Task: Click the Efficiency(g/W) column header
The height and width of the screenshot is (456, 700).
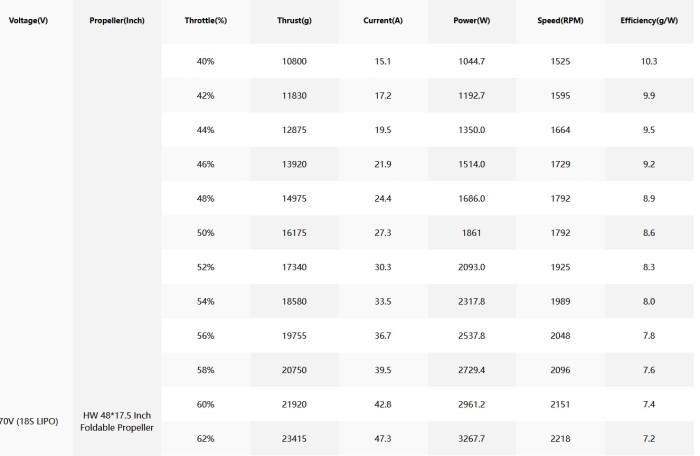Action: pyautogui.click(x=649, y=21)
